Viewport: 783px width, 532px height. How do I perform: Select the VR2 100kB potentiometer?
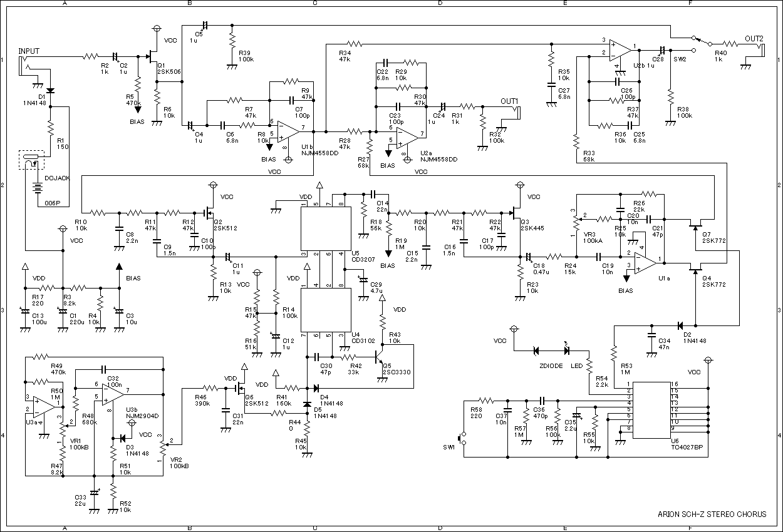(163, 446)
